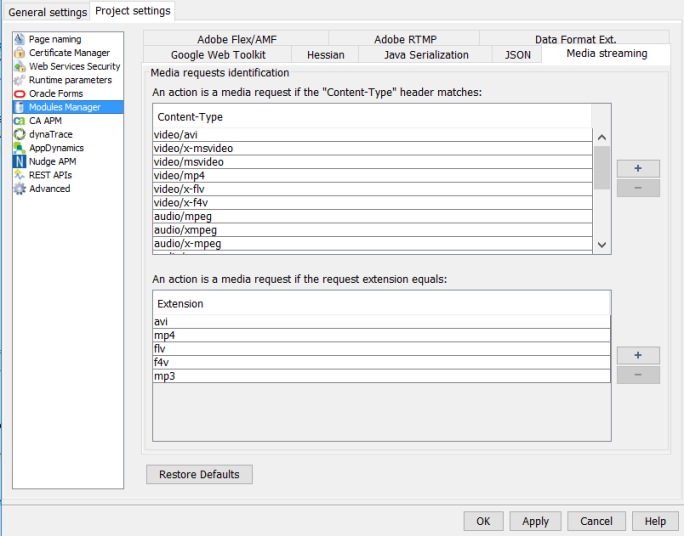This screenshot has width=684, height=536.
Task: Select the Certificate Manager icon
Action: pyautogui.click(x=20, y=53)
